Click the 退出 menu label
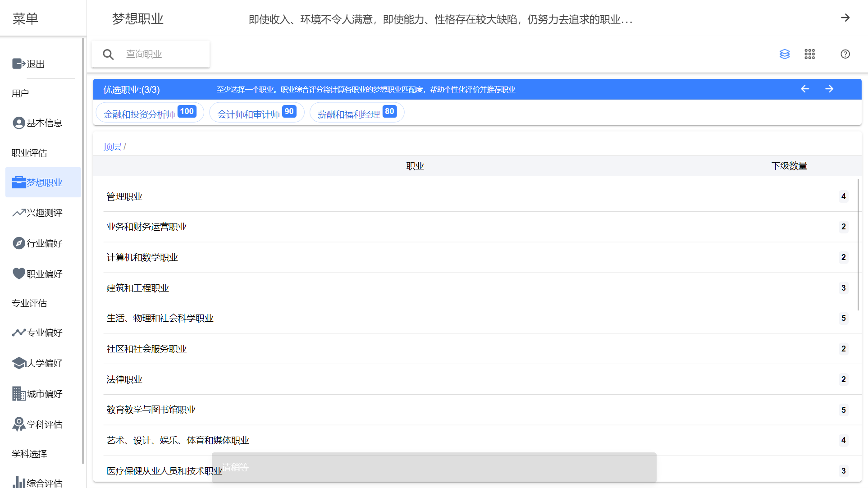868x488 pixels. tap(36, 64)
